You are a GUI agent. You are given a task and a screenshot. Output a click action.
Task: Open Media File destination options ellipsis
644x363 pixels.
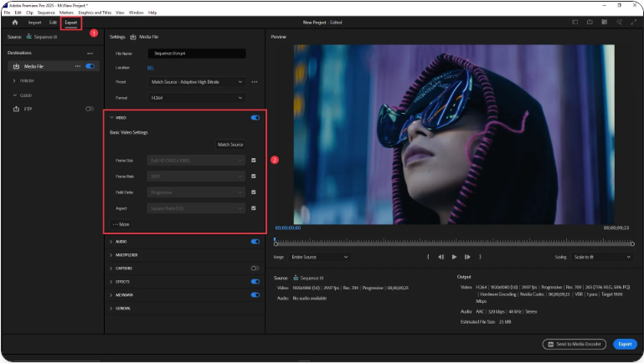[78, 66]
